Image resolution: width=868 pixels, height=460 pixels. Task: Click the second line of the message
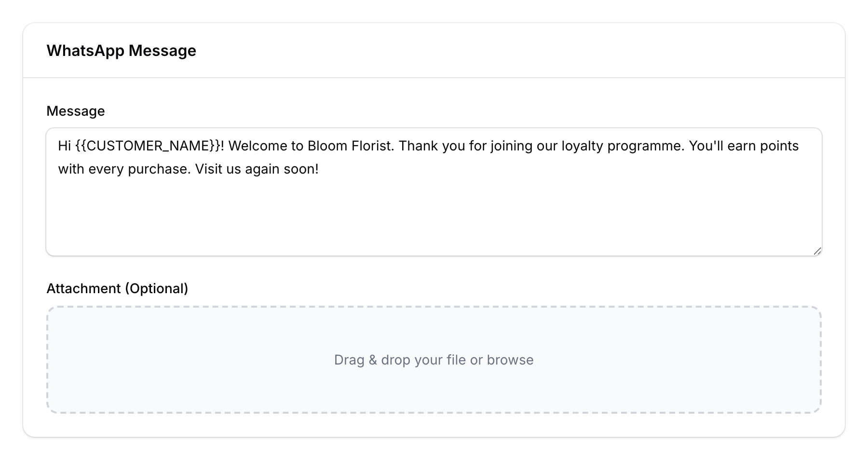[188, 169]
